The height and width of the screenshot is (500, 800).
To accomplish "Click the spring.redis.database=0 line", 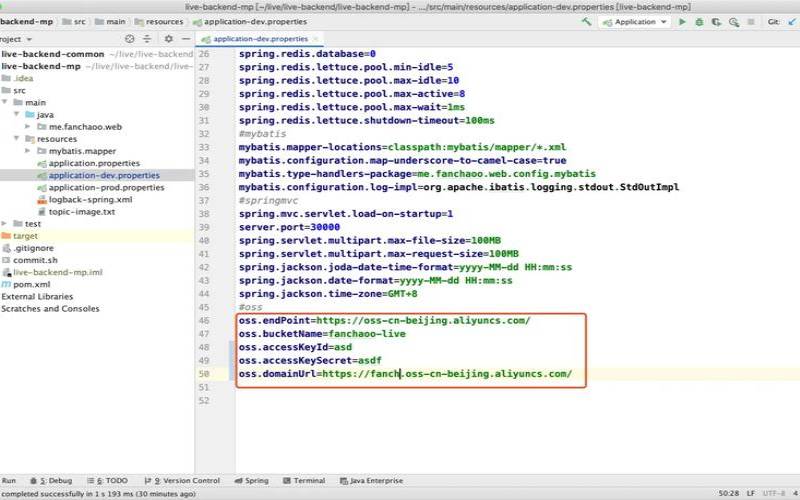I will pos(307,54).
